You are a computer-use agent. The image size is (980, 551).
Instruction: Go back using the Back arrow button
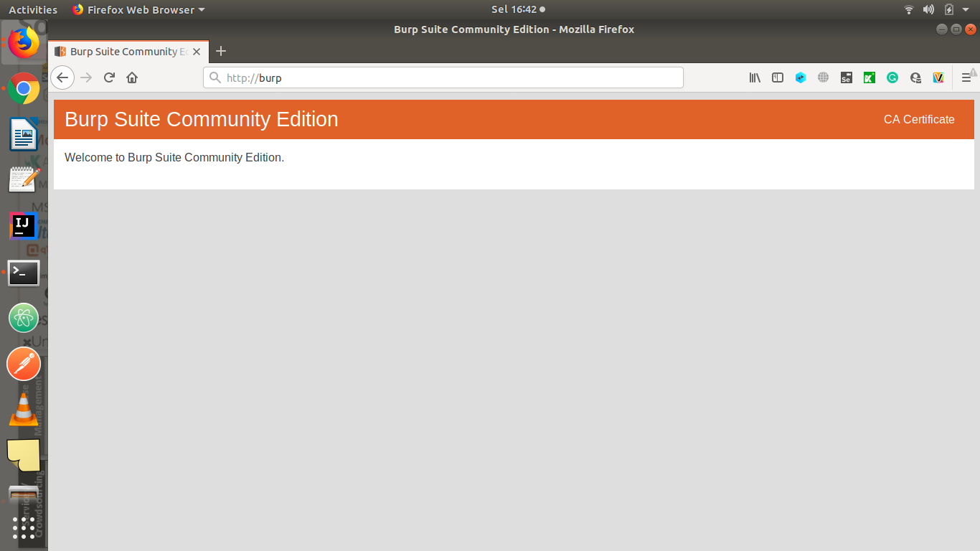[x=62, y=77]
